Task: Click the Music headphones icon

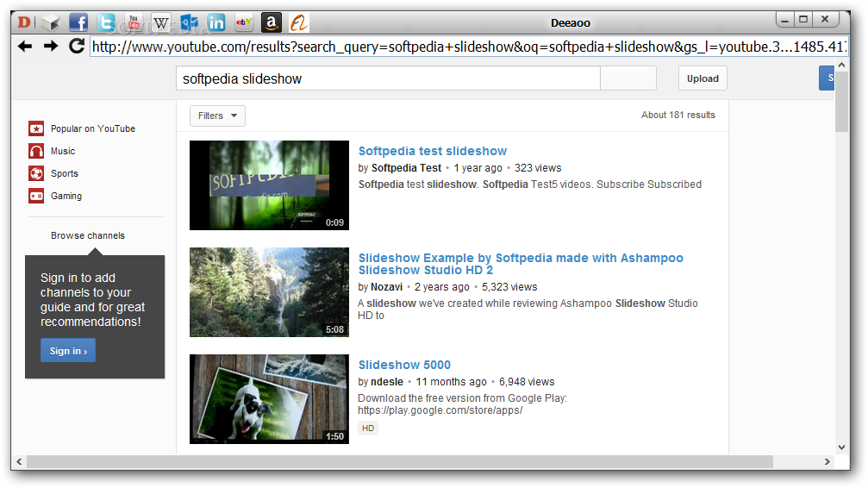Action: point(36,151)
